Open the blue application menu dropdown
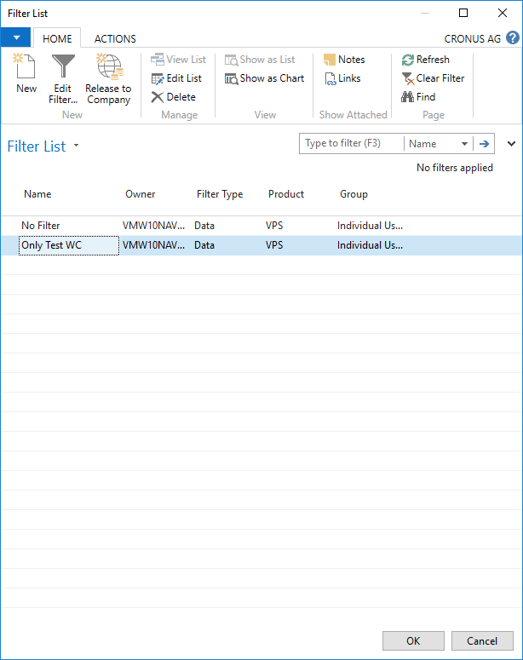 pos(16,38)
